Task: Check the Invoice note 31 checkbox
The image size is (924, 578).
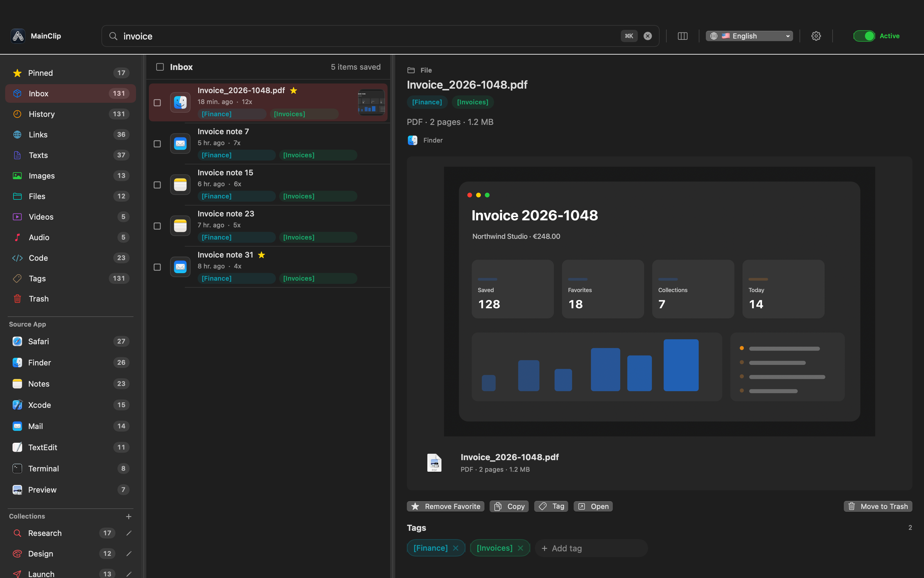Action: pyautogui.click(x=157, y=267)
